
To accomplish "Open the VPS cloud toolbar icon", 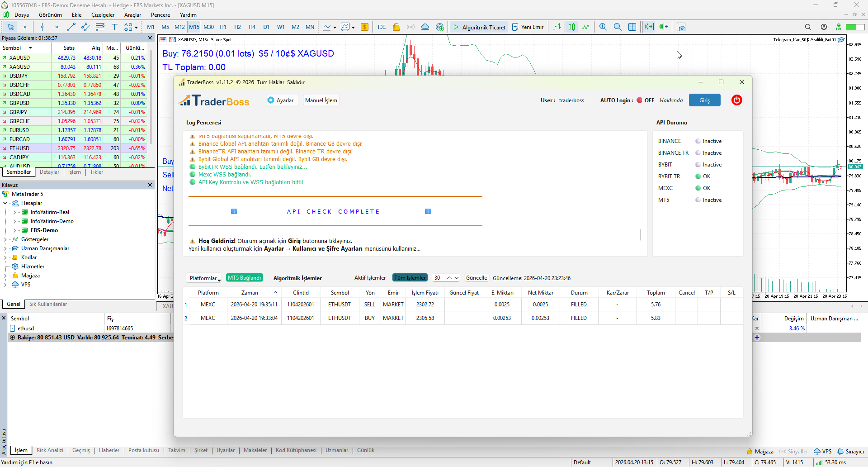I will point(425,27).
